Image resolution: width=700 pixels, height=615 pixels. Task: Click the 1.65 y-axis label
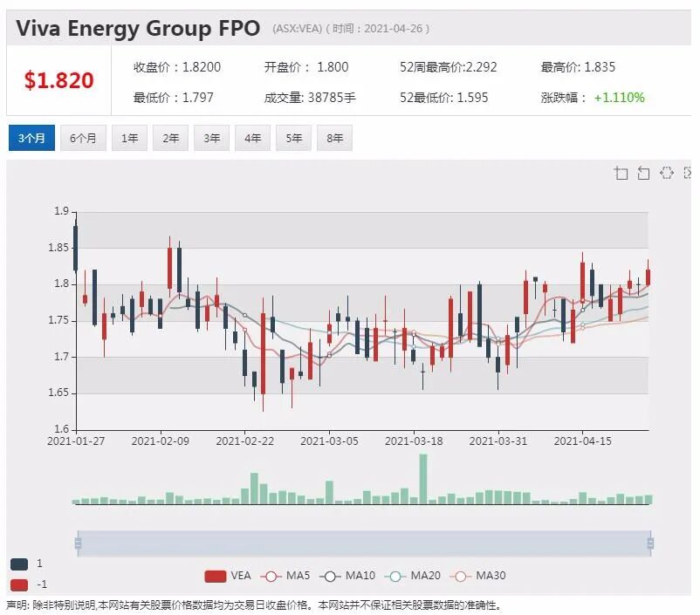(58, 393)
